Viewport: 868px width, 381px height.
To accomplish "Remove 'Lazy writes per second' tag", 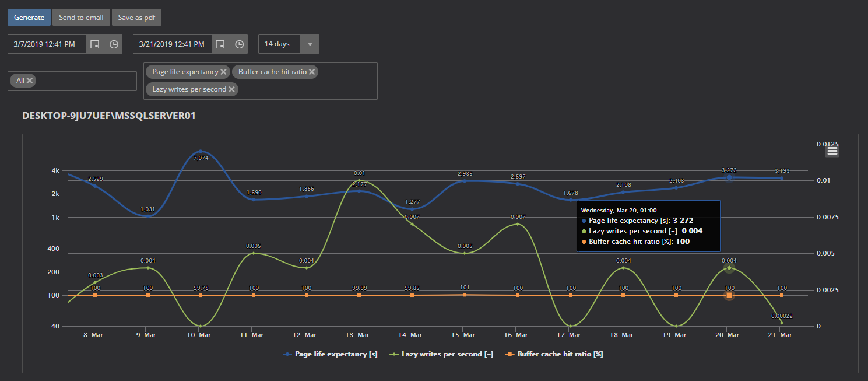I will coord(232,89).
